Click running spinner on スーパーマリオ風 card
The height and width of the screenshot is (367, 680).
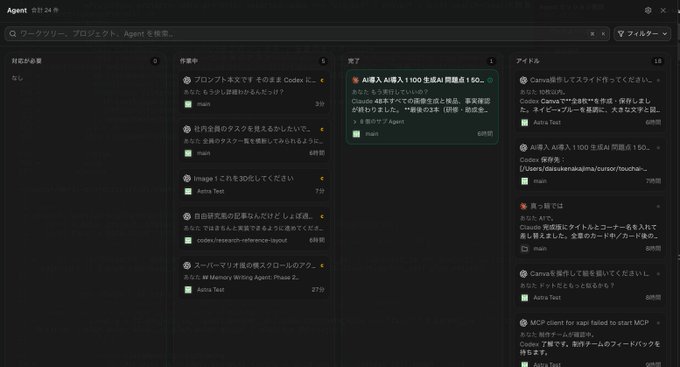pyautogui.click(x=322, y=265)
